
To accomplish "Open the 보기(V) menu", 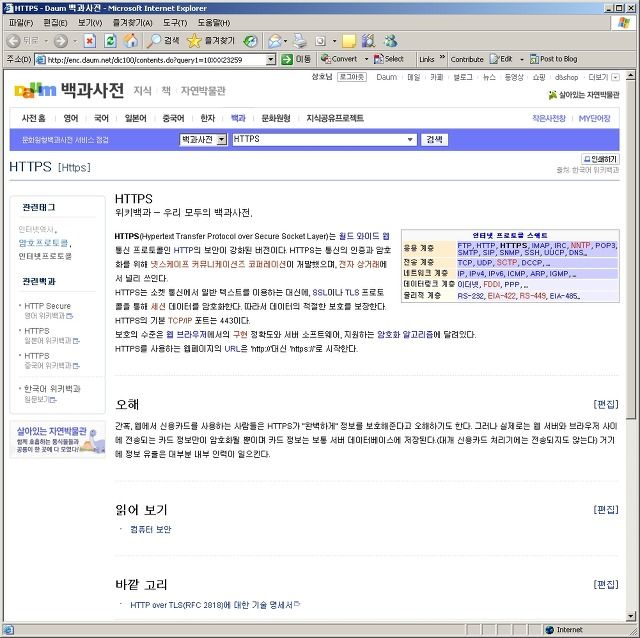I will (x=90, y=23).
